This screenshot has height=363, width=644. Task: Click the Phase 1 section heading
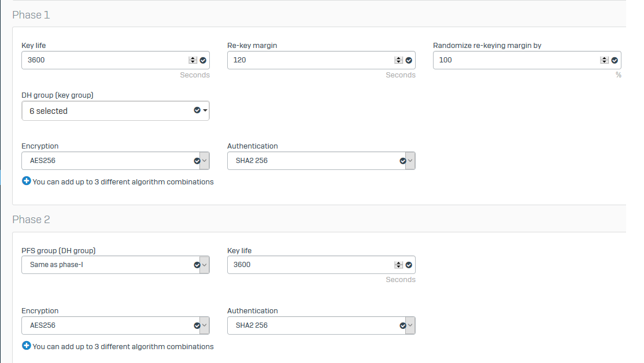click(x=31, y=15)
